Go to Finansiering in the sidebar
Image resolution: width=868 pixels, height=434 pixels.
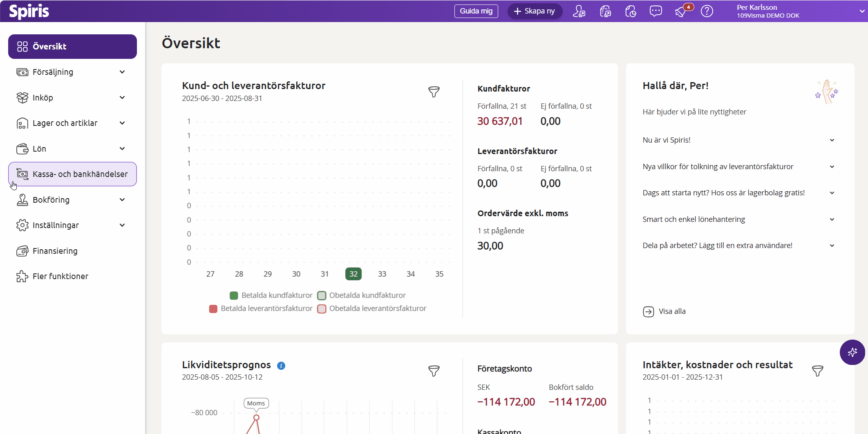coord(55,251)
